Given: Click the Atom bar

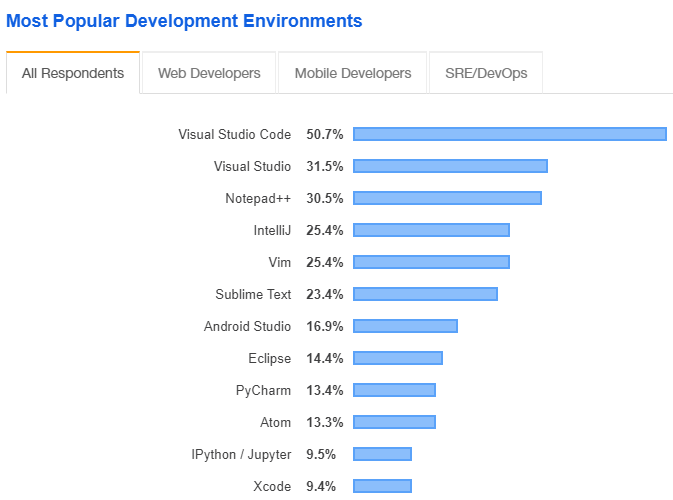Looking at the screenshot, I should 394,422.
